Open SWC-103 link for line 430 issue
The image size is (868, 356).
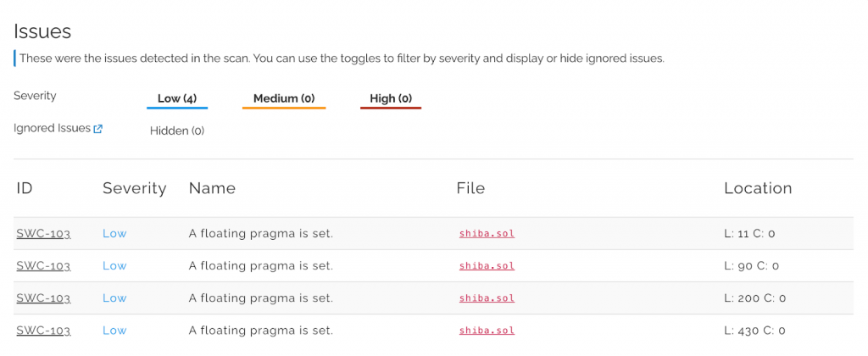(x=43, y=331)
